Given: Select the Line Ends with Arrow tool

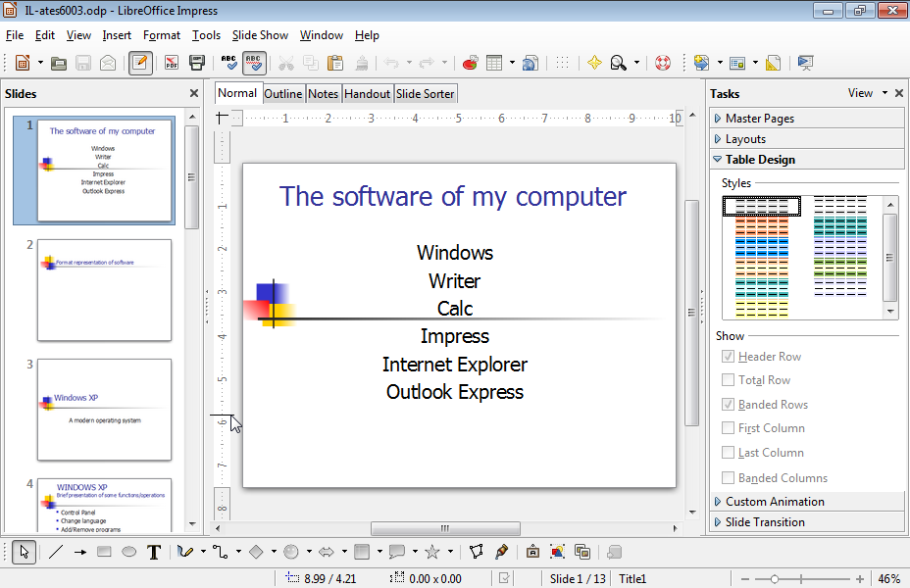Looking at the screenshot, I should tap(80, 552).
